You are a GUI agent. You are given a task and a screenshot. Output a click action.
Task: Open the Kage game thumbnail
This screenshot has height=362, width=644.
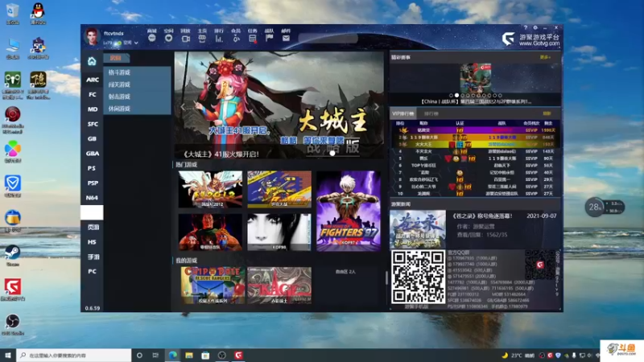pyautogui.click(x=279, y=286)
